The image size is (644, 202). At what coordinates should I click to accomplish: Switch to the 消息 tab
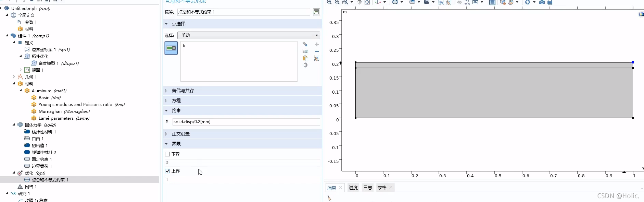tap(331, 188)
